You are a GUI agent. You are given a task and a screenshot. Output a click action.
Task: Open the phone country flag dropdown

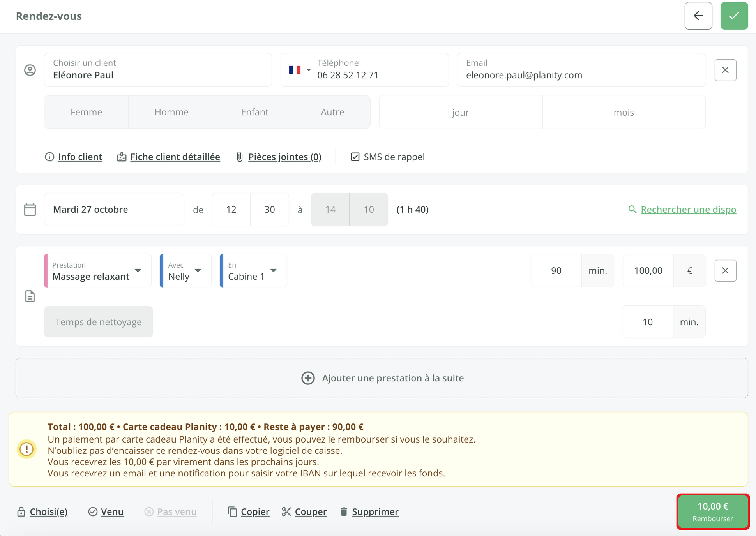299,70
